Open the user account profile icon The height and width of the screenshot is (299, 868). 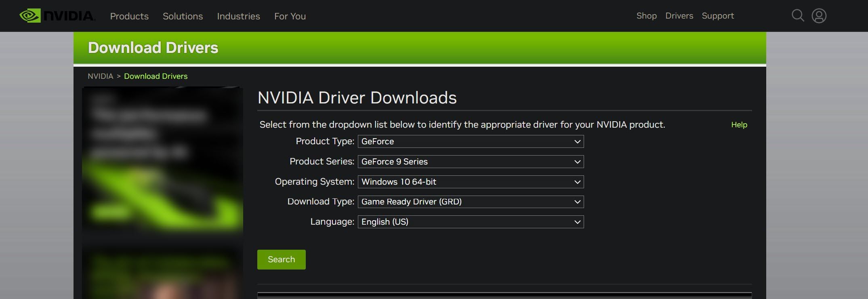[819, 16]
